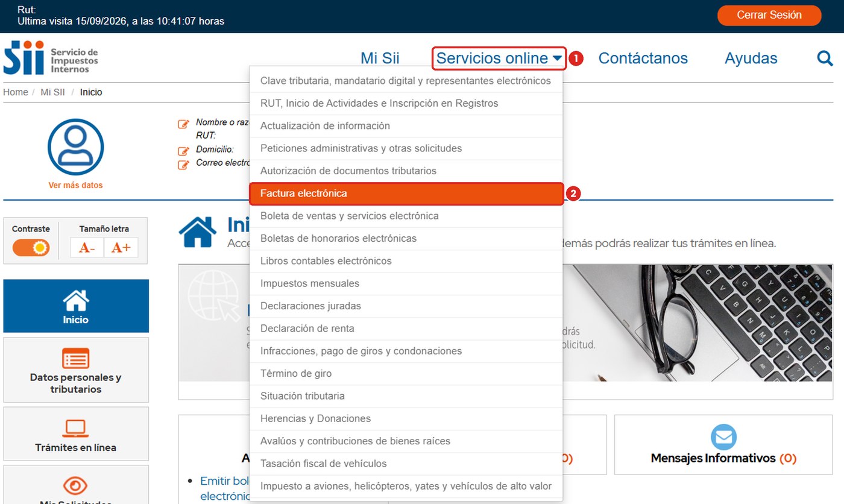Select Término de giro entry
Viewport: 844px width, 504px height.
406,374
